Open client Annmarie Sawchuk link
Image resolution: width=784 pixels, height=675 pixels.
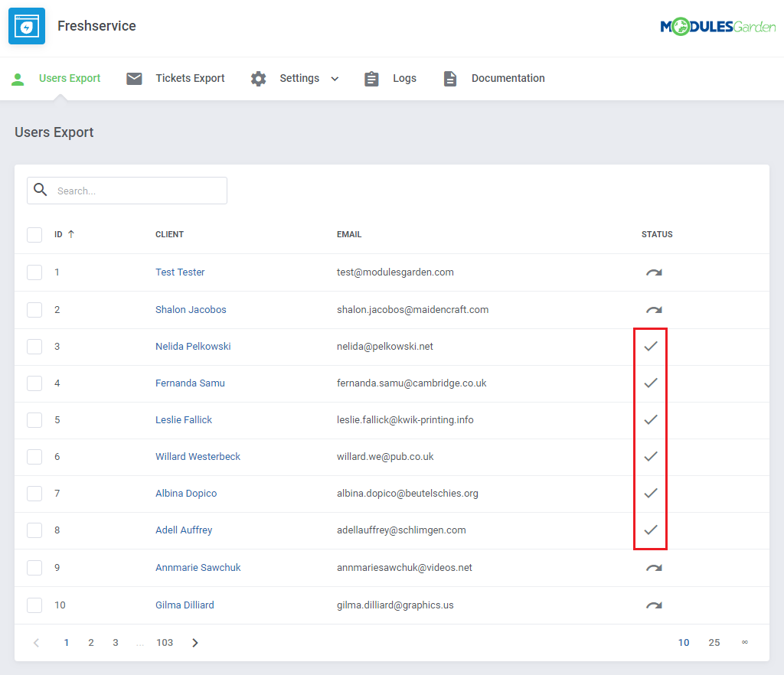[198, 568]
